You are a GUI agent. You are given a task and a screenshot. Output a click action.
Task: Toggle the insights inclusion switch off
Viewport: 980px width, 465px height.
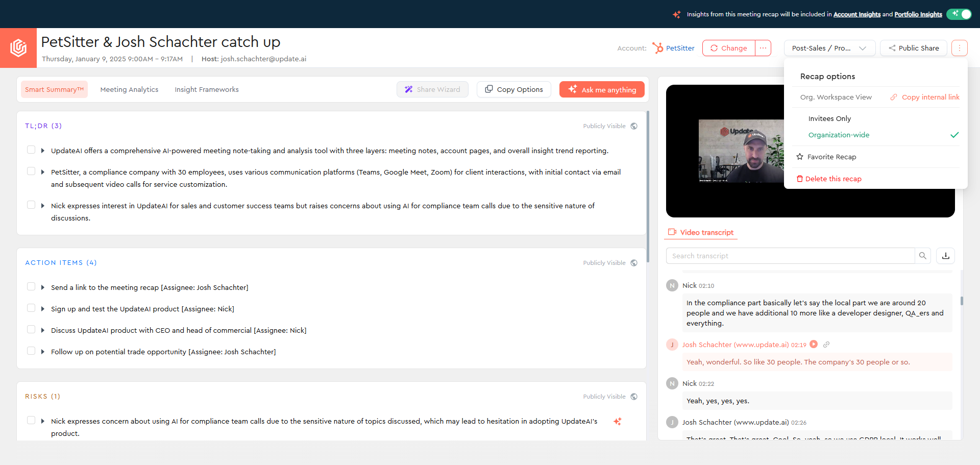coord(959,14)
